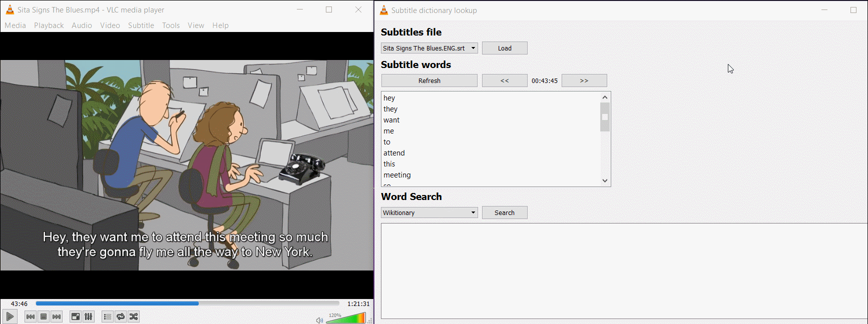
Task: Open the Help menu
Action: (220, 25)
